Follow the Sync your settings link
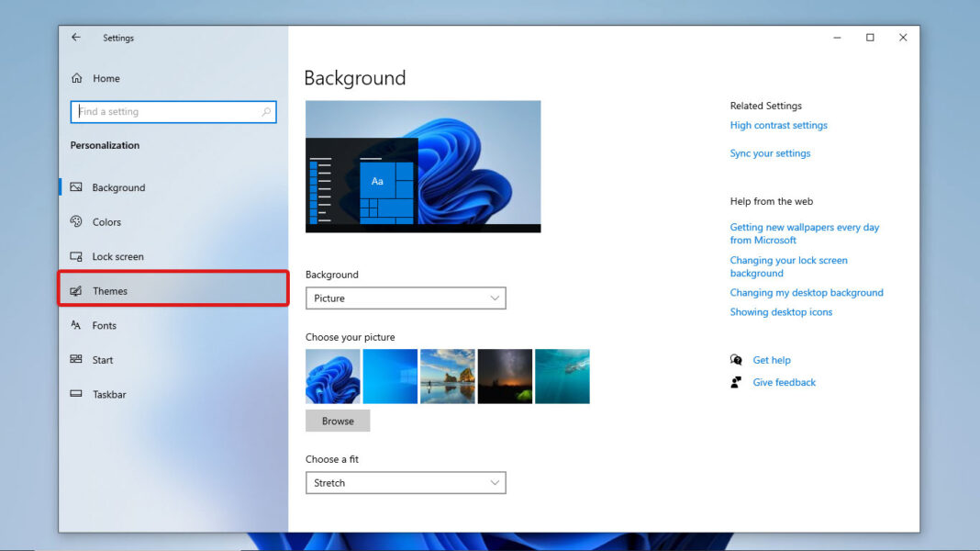980x551 pixels. point(769,152)
